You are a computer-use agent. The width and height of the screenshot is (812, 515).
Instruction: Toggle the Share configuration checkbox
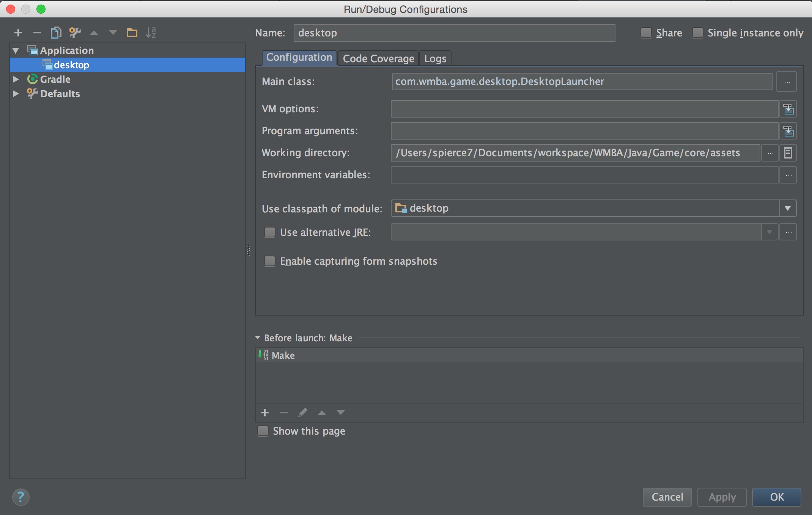click(x=645, y=33)
